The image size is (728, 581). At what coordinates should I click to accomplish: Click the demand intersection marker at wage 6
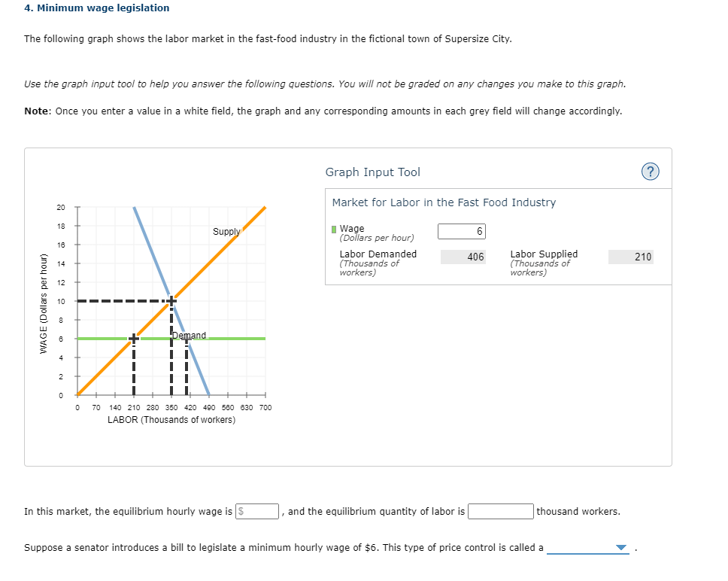click(x=187, y=339)
